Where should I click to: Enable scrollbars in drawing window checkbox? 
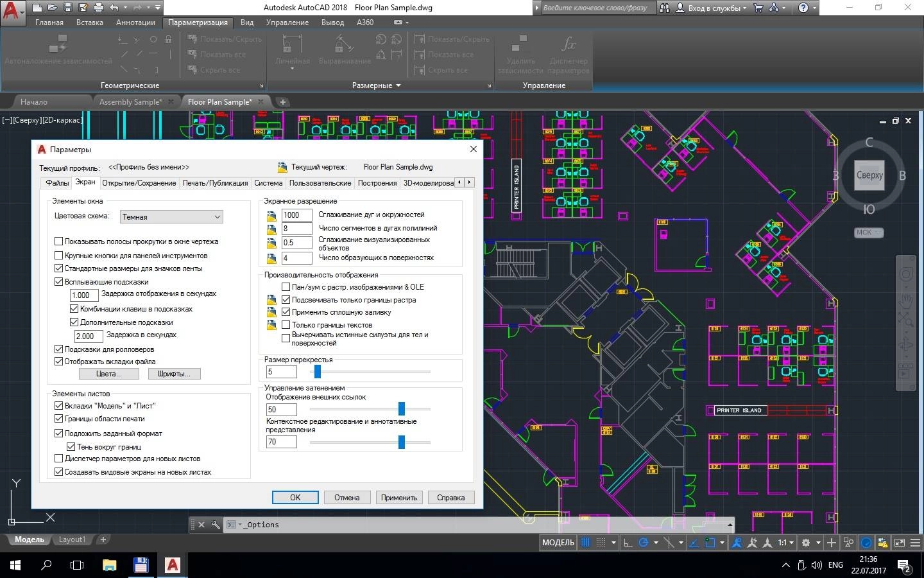(59, 241)
